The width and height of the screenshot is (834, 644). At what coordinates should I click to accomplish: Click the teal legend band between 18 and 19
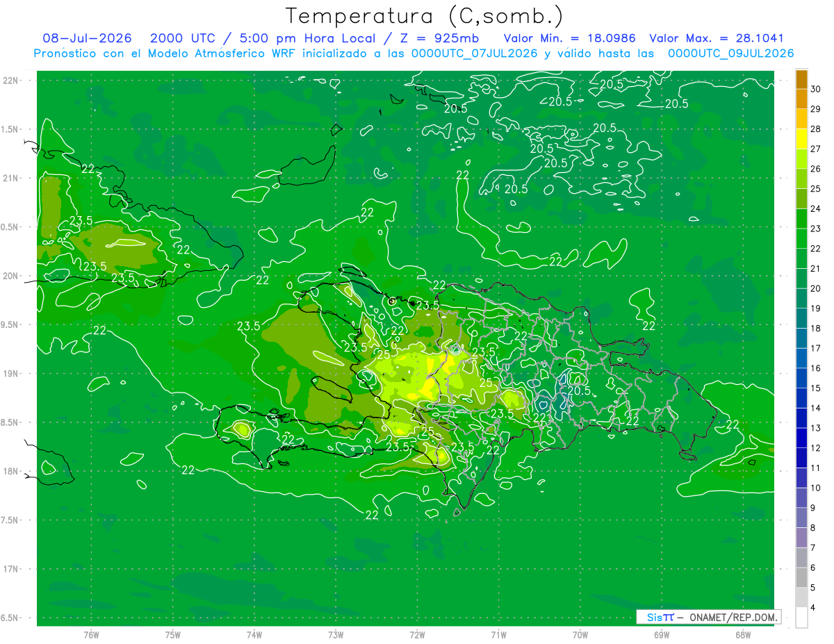(801, 319)
